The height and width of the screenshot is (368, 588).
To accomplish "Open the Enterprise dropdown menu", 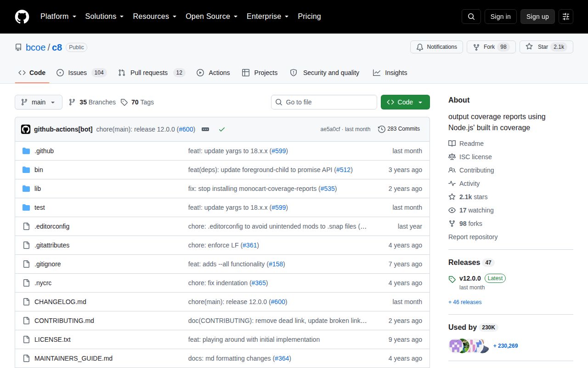I will click(268, 17).
